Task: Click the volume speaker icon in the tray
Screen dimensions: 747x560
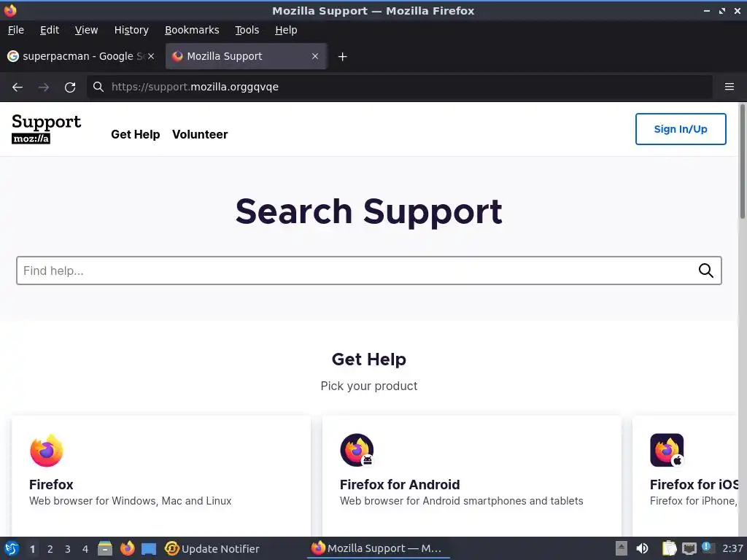Action: pyautogui.click(x=642, y=548)
